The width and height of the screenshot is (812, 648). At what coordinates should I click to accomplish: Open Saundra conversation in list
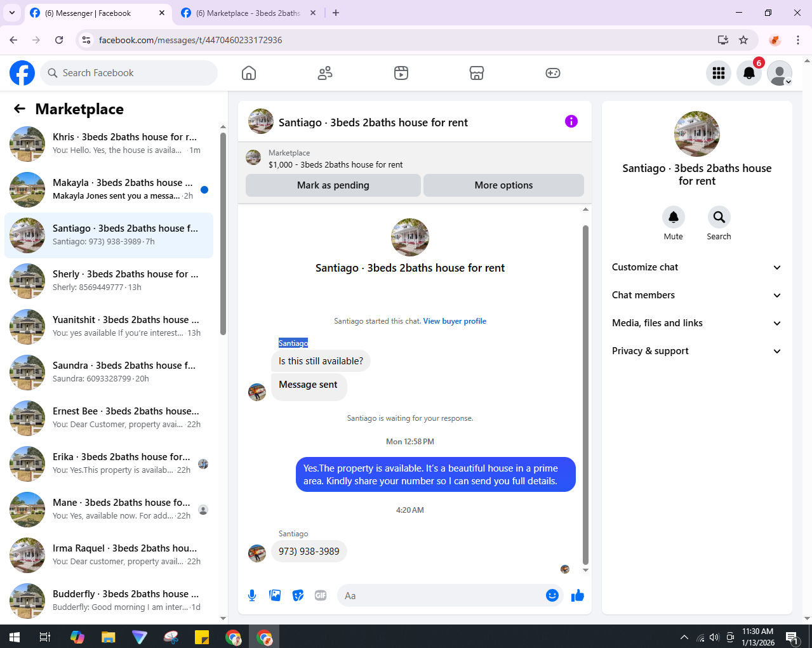click(109, 373)
